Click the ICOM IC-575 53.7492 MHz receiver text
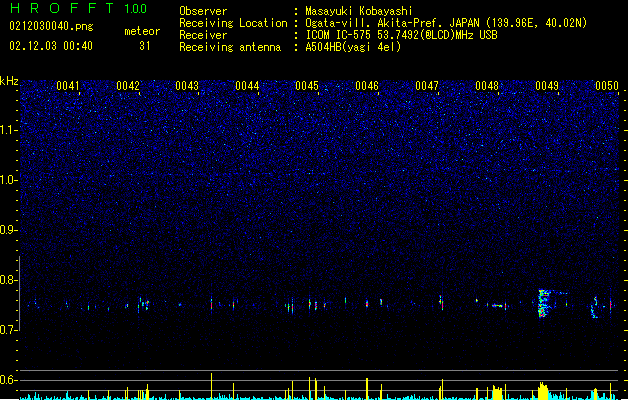The image size is (629, 400). pyautogui.click(x=401, y=35)
